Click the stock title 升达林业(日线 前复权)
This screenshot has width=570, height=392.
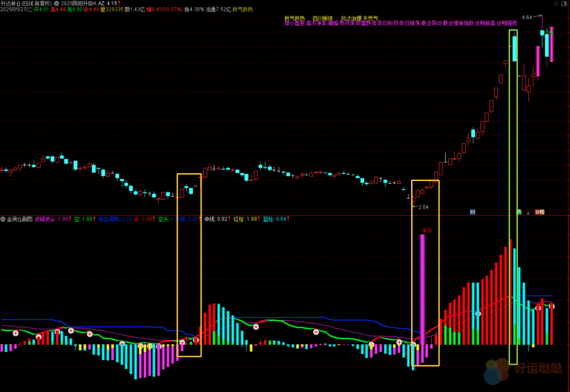pos(26,4)
